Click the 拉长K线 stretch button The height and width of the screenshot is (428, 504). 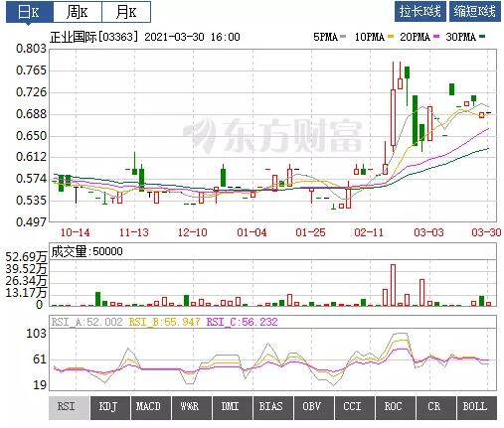point(420,12)
